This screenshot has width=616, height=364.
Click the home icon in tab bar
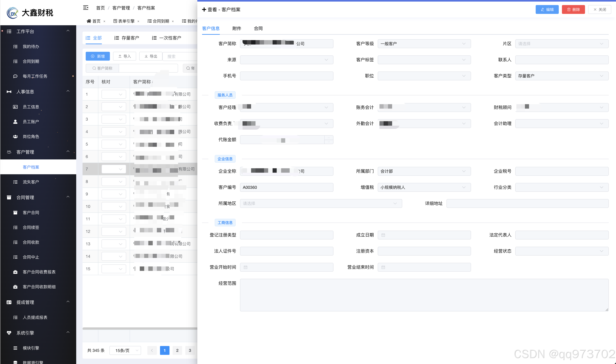pyautogui.click(x=89, y=21)
